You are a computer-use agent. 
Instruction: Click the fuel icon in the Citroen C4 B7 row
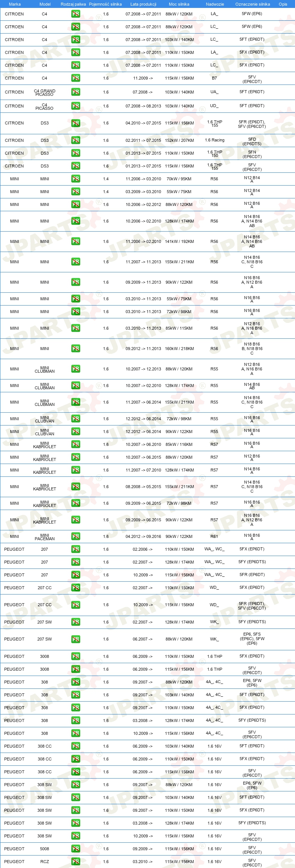[x=76, y=78]
